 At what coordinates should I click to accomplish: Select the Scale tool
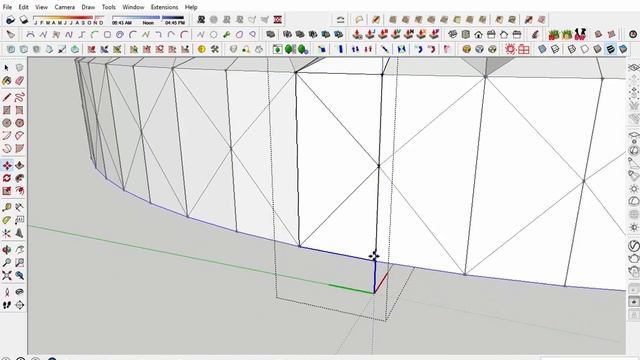7,191
